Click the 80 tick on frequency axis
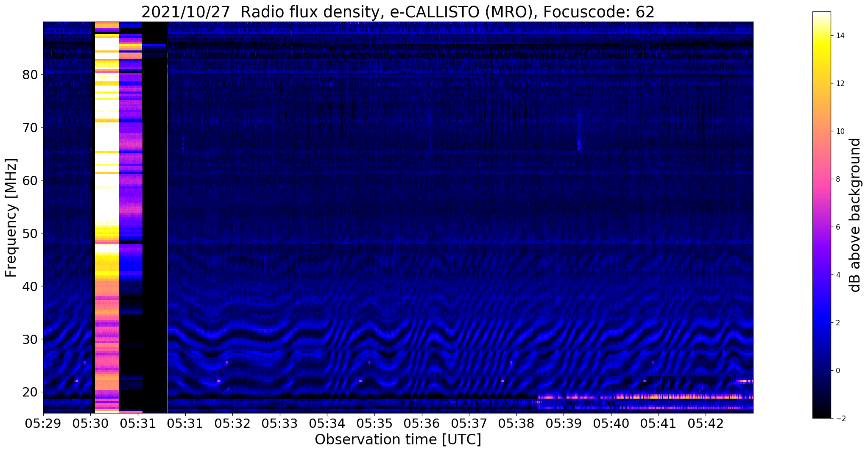The image size is (868, 452). coord(30,75)
